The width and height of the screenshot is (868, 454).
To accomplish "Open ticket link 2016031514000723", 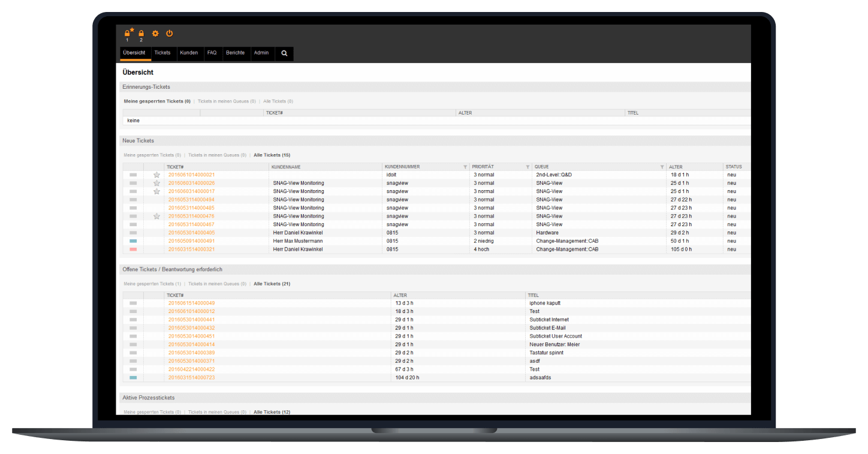I will (x=191, y=378).
